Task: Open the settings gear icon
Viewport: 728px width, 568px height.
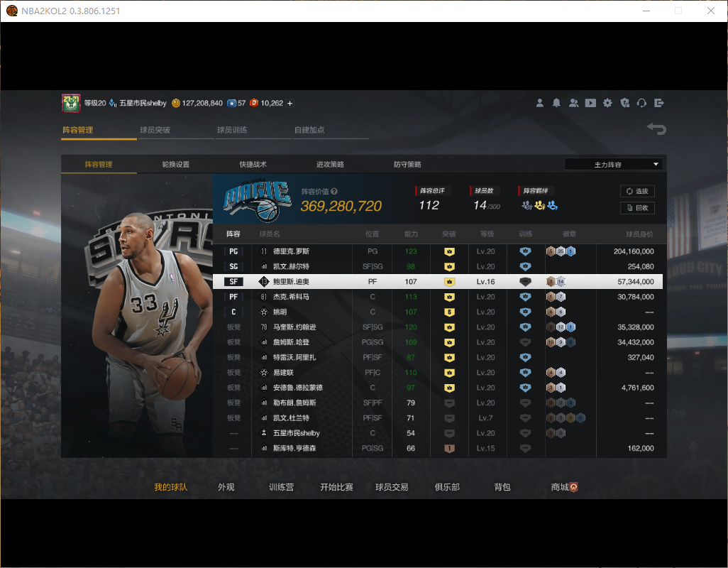Action: [x=607, y=103]
